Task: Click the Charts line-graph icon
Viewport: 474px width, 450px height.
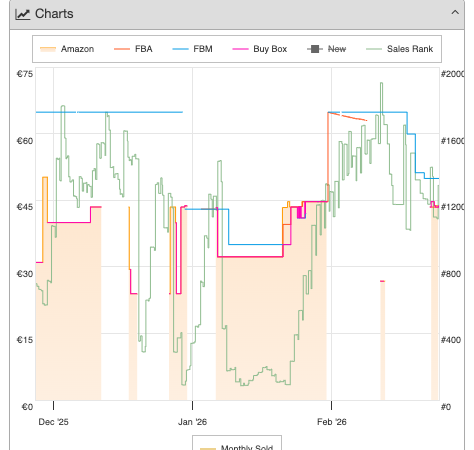Action: coord(22,14)
